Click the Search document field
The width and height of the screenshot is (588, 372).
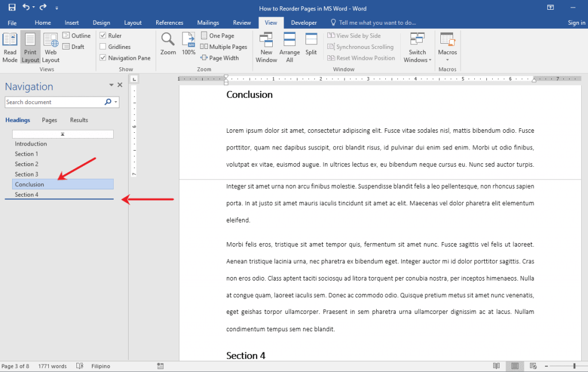[55, 102]
